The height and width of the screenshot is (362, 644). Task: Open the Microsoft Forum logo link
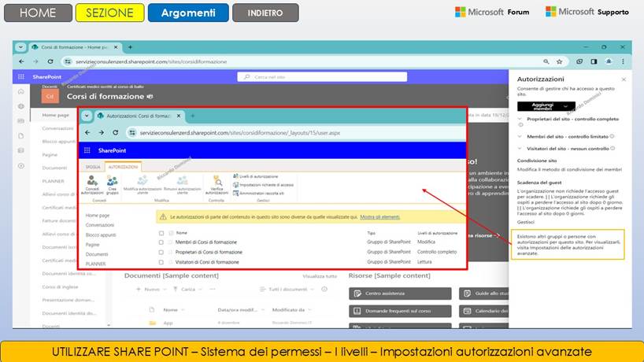(x=492, y=12)
